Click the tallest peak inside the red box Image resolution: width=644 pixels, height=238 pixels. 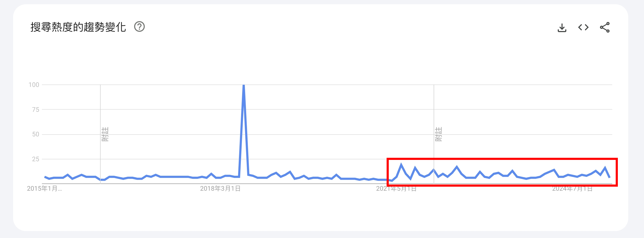coord(401,164)
